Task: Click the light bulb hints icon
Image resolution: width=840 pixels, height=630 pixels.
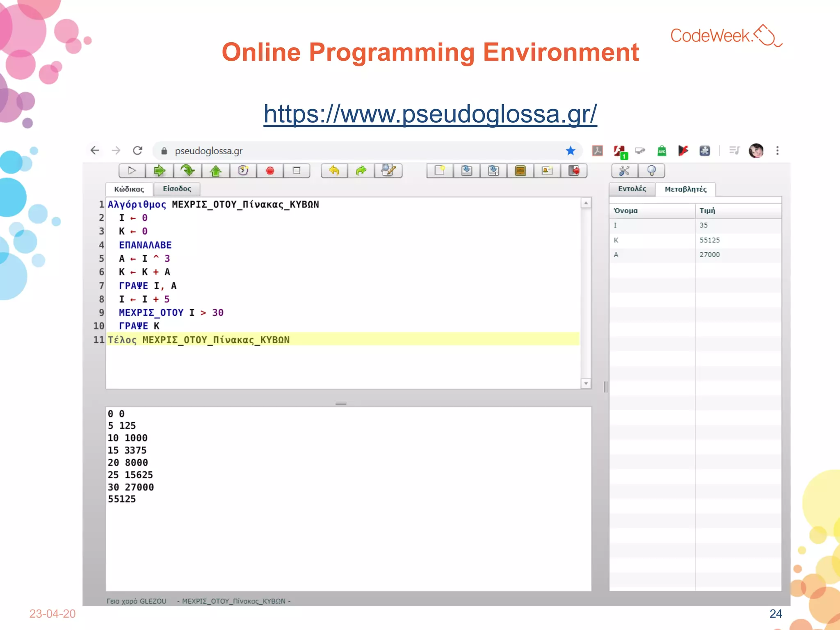Action: pyautogui.click(x=651, y=171)
